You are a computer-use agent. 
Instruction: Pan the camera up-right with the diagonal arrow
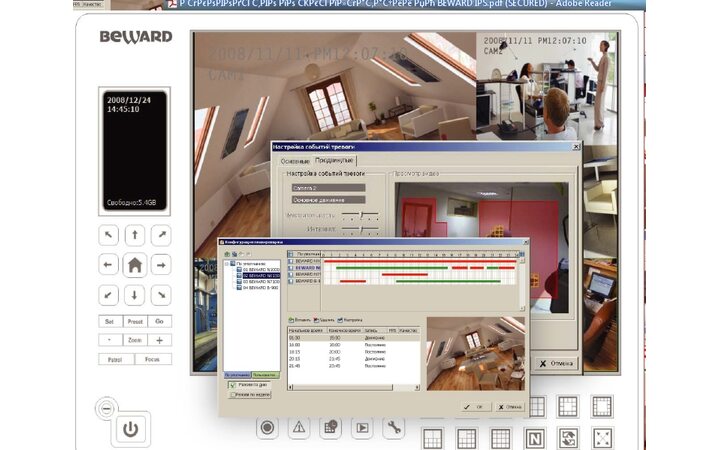point(161,235)
